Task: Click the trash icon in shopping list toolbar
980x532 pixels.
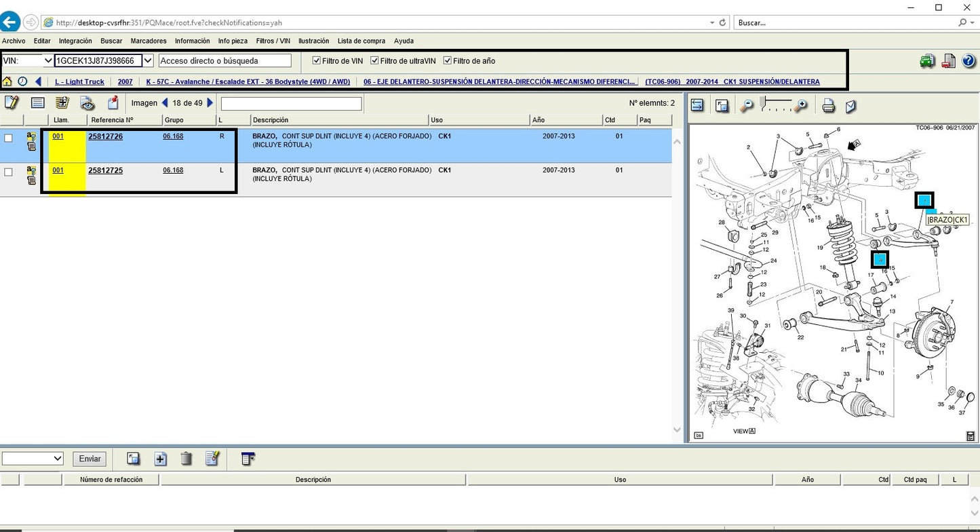Action: pos(187,459)
